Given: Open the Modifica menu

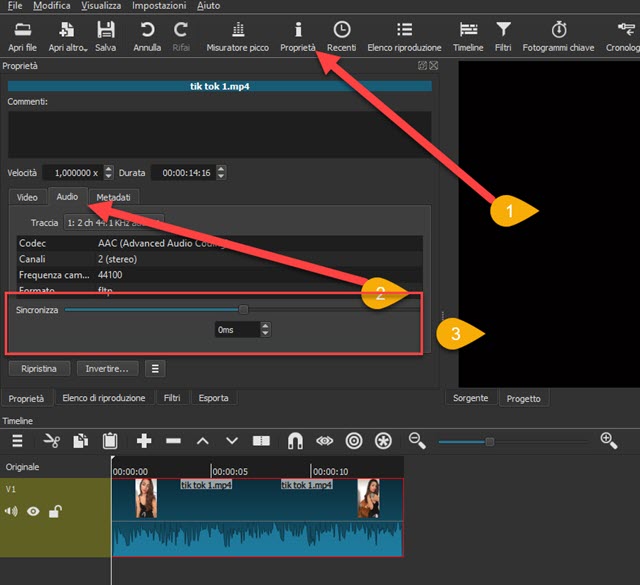Looking at the screenshot, I should coord(52,6).
